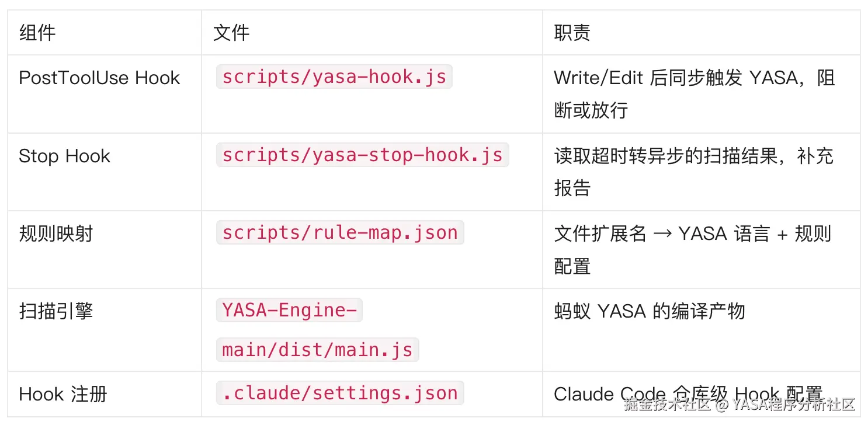Click the 职责 column header

tap(572, 33)
